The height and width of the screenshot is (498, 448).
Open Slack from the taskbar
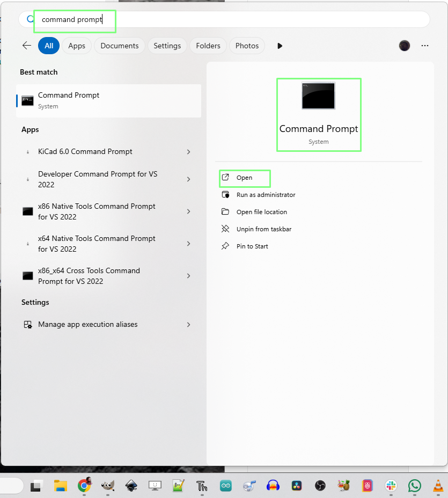[391, 486]
